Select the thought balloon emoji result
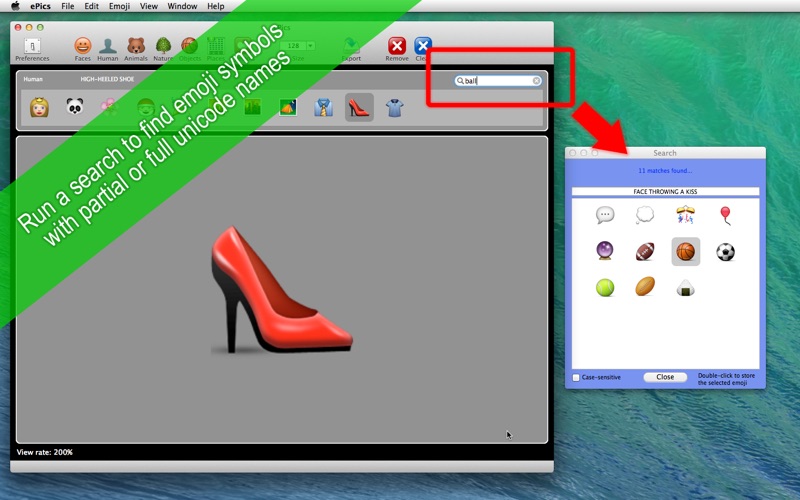Image resolution: width=800 pixels, height=500 pixels. [x=645, y=215]
